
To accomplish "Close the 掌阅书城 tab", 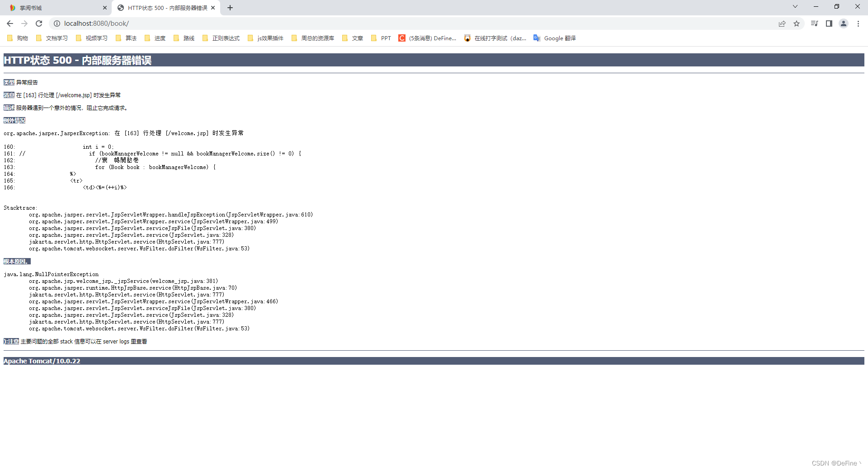I will point(105,8).
